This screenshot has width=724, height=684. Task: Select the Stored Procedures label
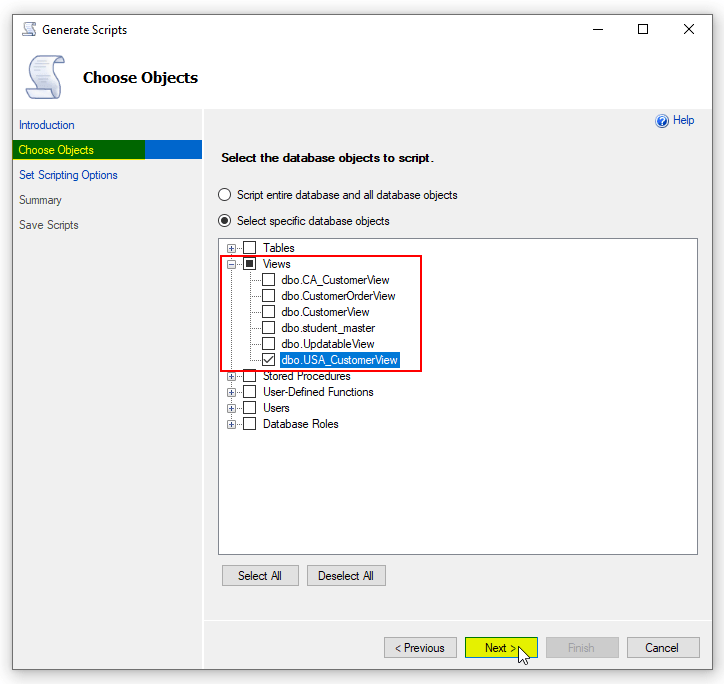(x=307, y=376)
